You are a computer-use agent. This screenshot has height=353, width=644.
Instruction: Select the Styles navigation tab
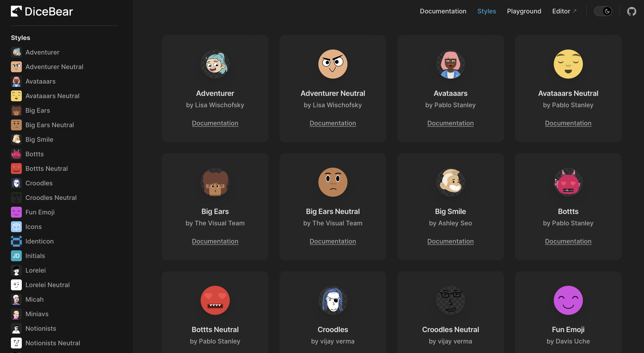[487, 11]
